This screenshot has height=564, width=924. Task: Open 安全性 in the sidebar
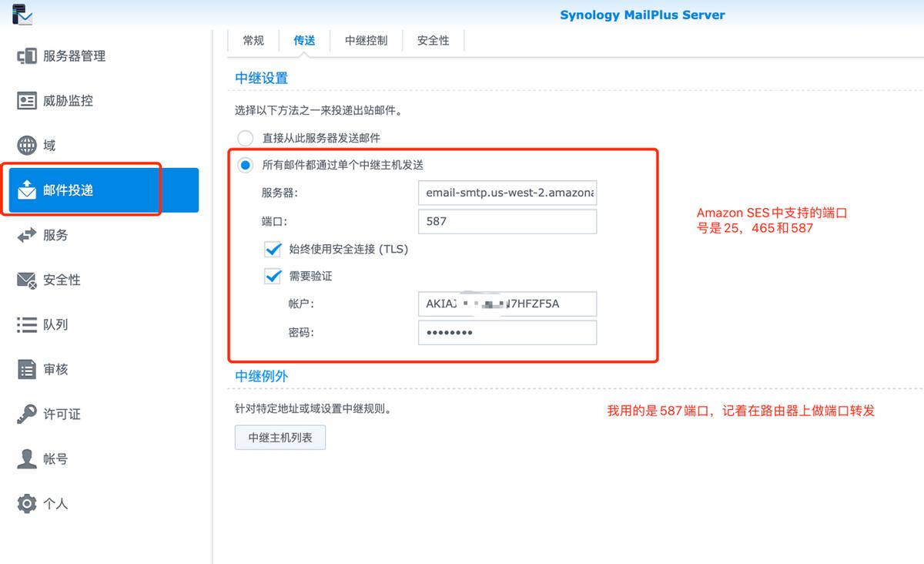[x=104, y=280]
